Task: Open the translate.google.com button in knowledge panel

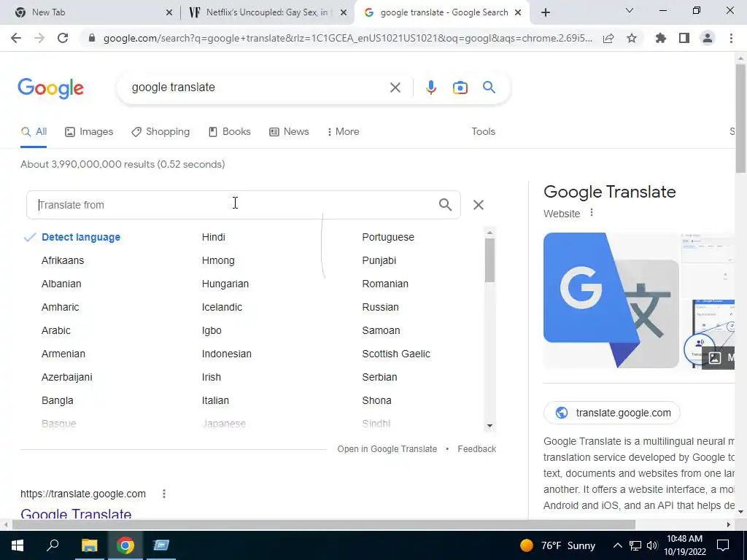Action: click(x=612, y=413)
